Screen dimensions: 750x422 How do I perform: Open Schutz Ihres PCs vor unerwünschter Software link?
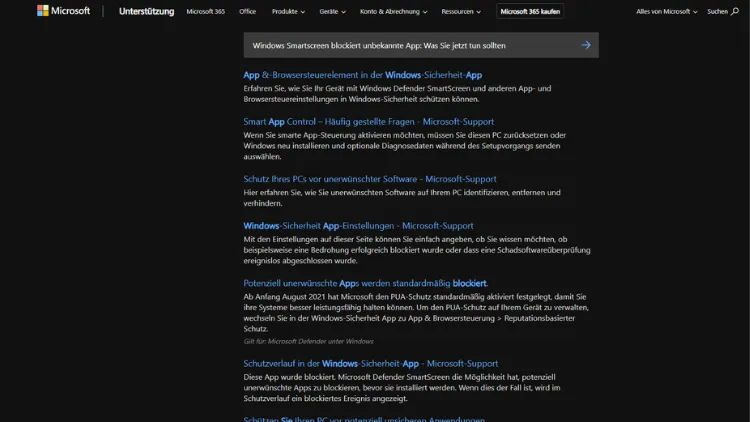(x=370, y=179)
